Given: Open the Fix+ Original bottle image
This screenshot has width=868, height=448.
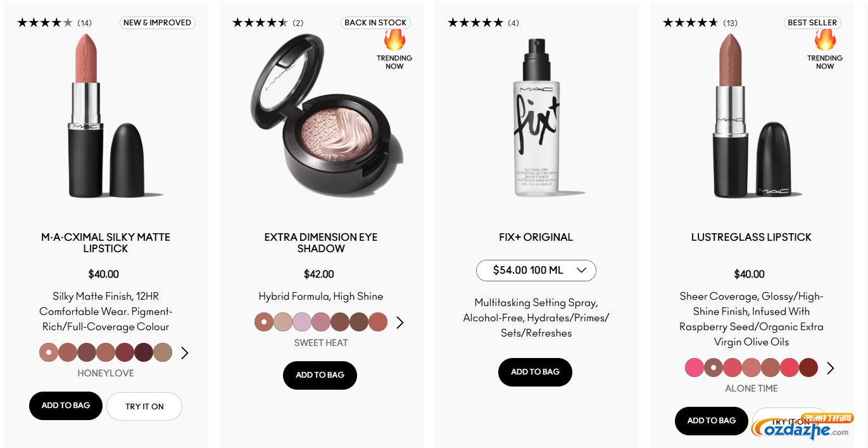Looking at the screenshot, I should [x=536, y=117].
